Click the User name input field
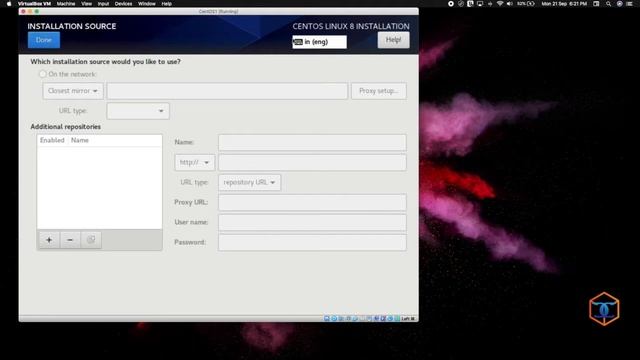The height and width of the screenshot is (360, 640). [312, 222]
